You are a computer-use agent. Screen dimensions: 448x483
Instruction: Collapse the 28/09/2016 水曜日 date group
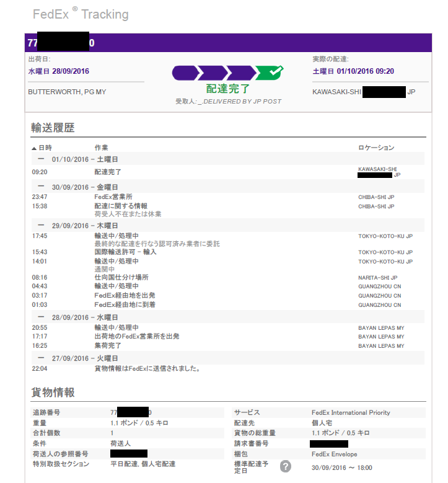click(x=41, y=317)
